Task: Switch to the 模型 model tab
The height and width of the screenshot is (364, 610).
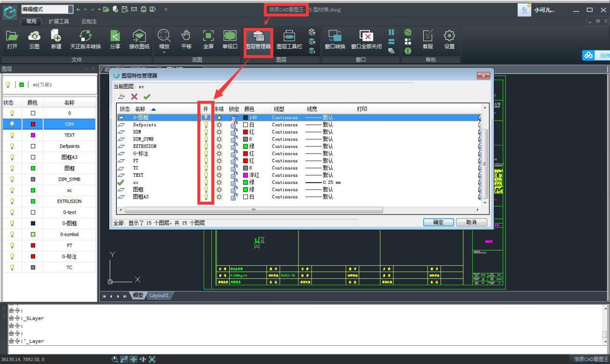Action: (x=138, y=295)
